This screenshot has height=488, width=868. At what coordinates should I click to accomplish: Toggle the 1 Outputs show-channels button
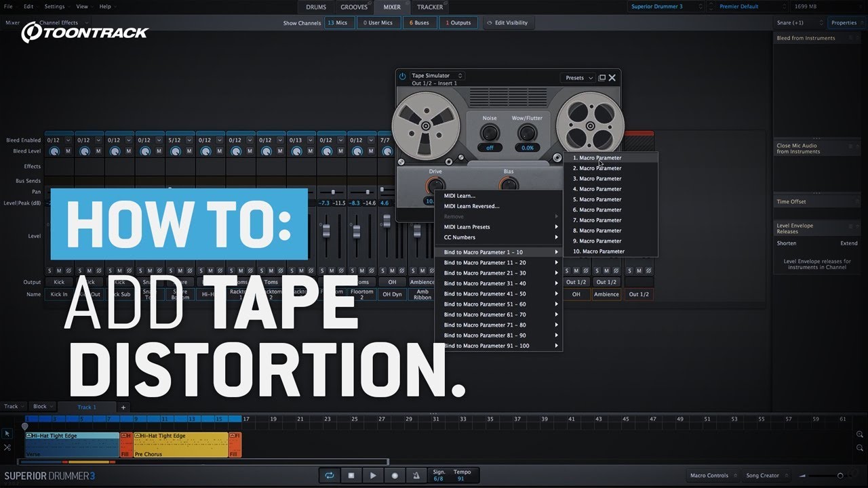coord(459,23)
